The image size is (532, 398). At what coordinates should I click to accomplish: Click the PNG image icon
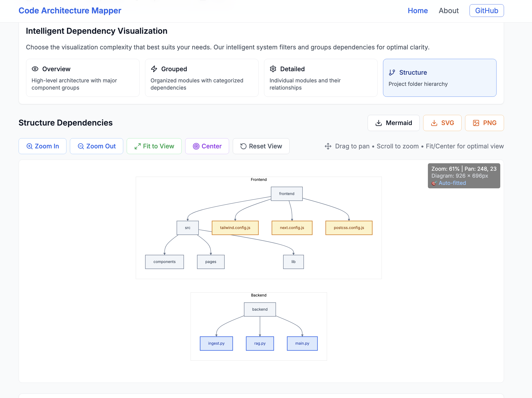coord(476,123)
